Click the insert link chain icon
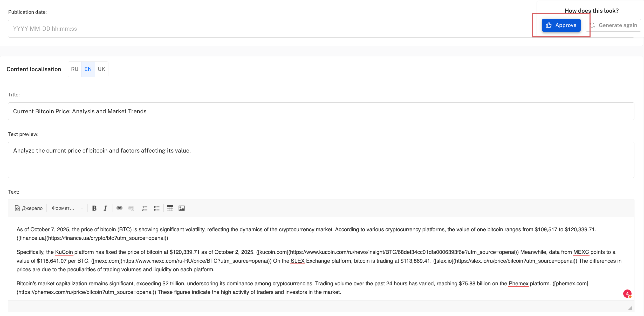This screenshot has height=316, width=644. pyautogui.click(x=119, y=208)
